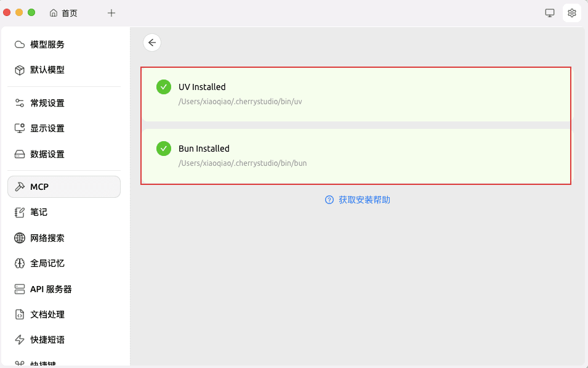Click the cloud icon for 模型服务
Screen dimensions: 588x368
(x=20, y=44)
